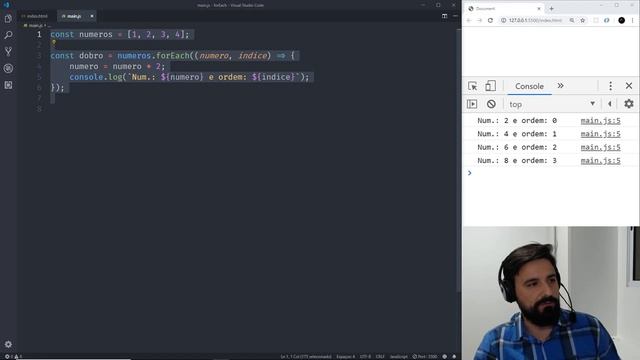640x360 pixels.
Task: Open the Chrome profile avatar
Action: coord(622,20)
